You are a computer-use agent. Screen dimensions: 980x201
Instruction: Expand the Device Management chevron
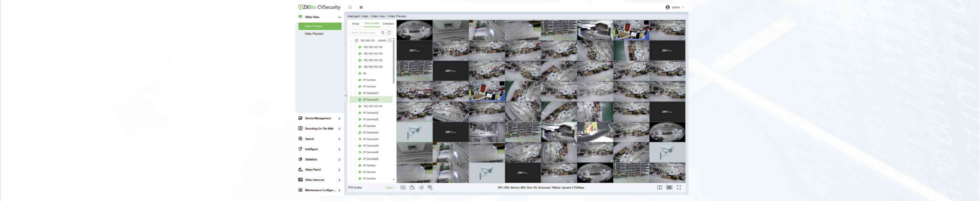click(x=339, y=118)
